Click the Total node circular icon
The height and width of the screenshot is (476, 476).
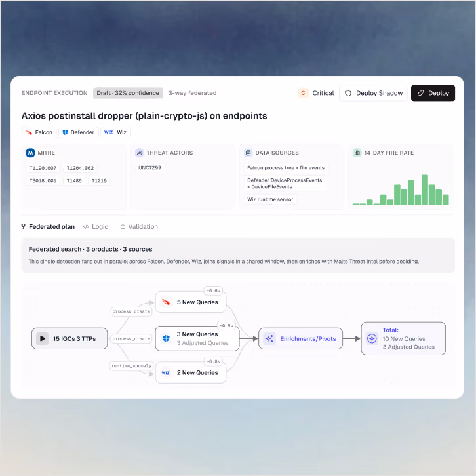(x=372, y=338)
